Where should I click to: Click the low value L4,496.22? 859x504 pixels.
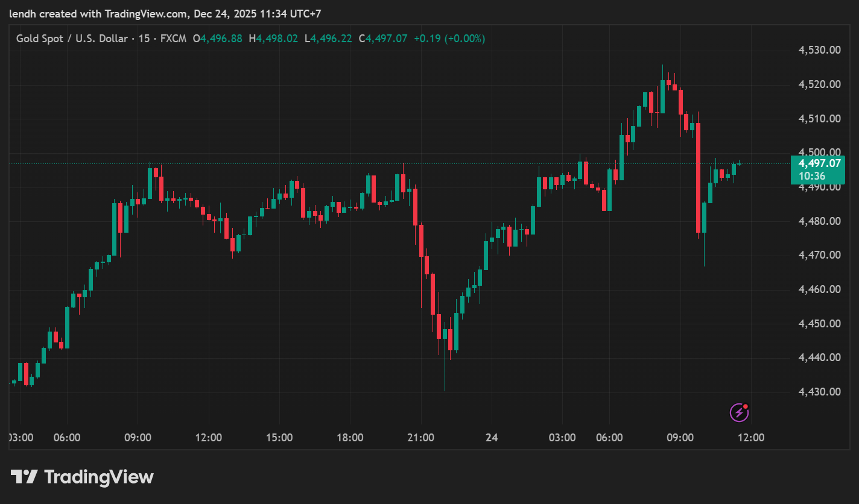pos(328,39)
